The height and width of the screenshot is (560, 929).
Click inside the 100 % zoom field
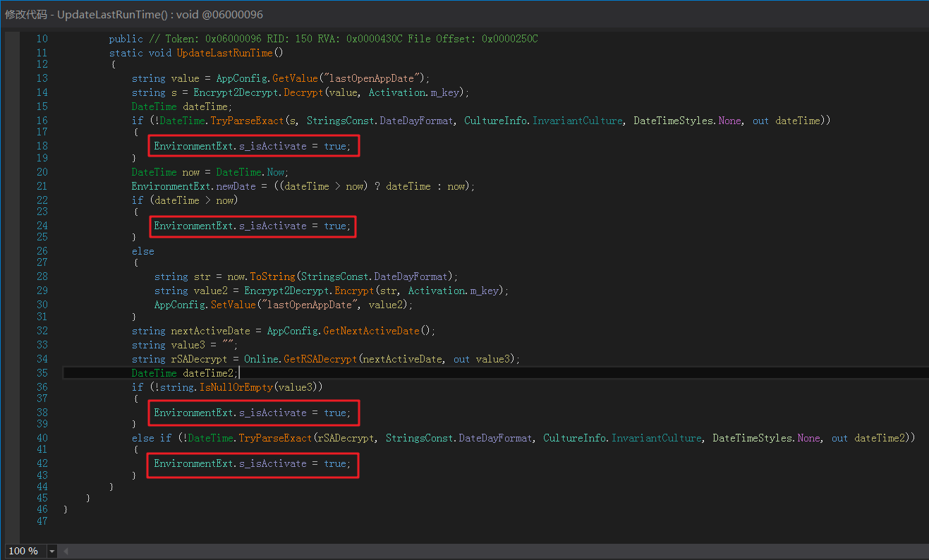[x=25, y=551]
